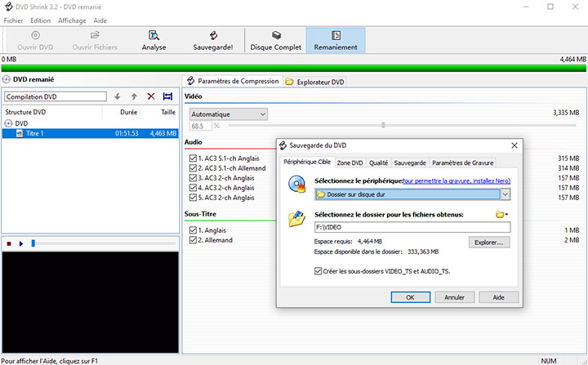Open the Aide menu
Screen dimensions: 588x365
point(100,20)
